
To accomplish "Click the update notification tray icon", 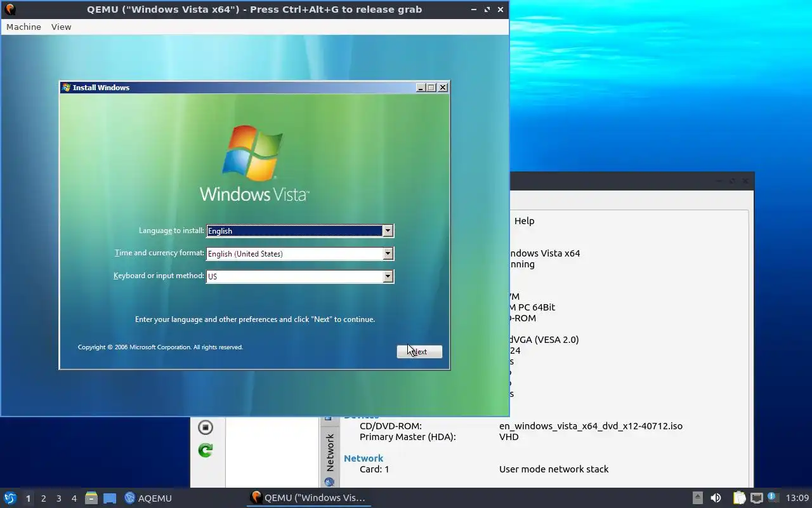I will coord(773,497).
